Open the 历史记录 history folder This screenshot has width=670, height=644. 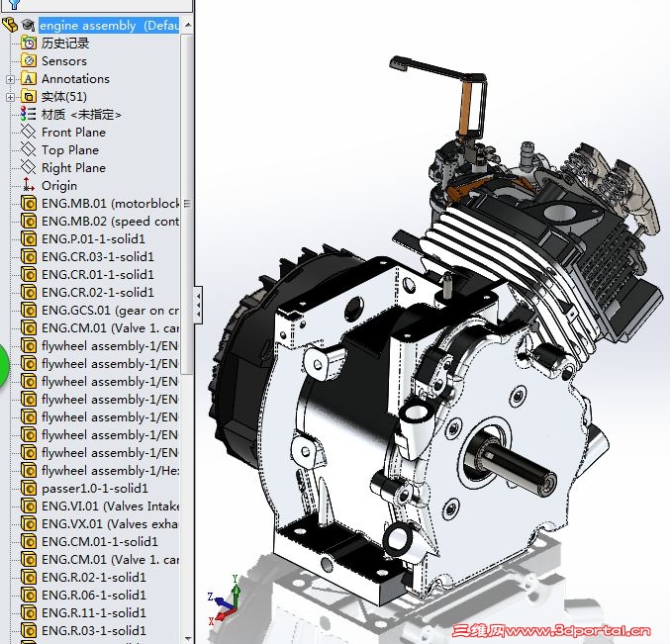tap(65, 44)
